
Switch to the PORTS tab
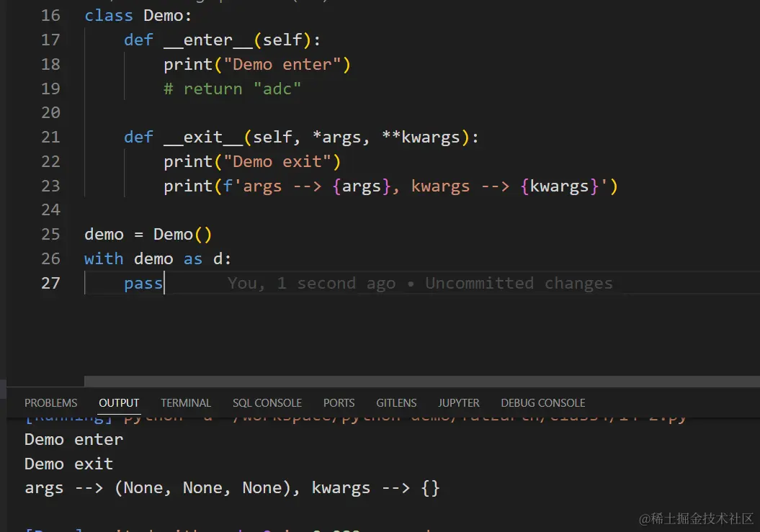339,402
